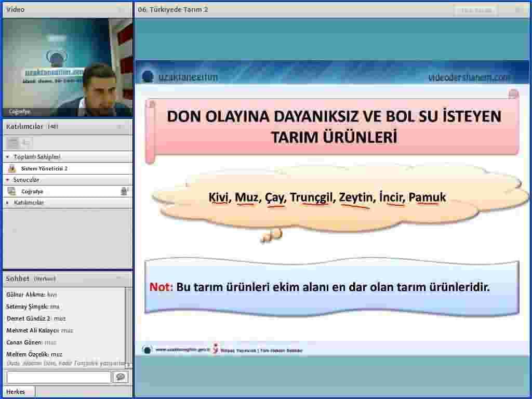Open share pod options menu
532x399 pixels.
518,10
